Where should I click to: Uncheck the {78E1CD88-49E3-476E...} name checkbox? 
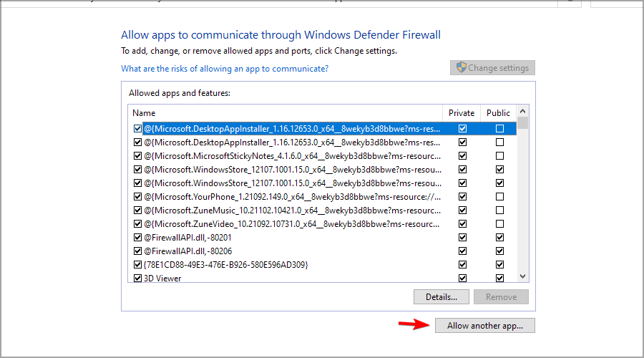(x=137, y=264)
